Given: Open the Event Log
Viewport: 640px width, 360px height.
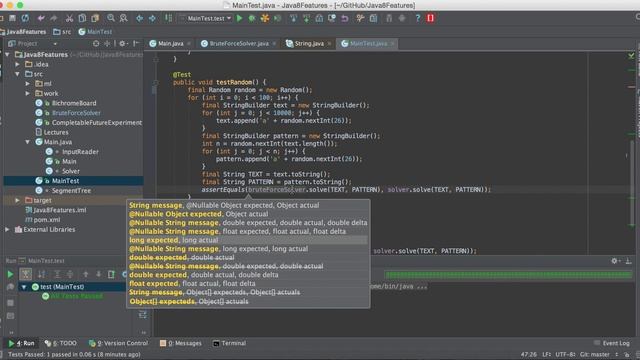Looking at the screenshot, I should point(612,343).
